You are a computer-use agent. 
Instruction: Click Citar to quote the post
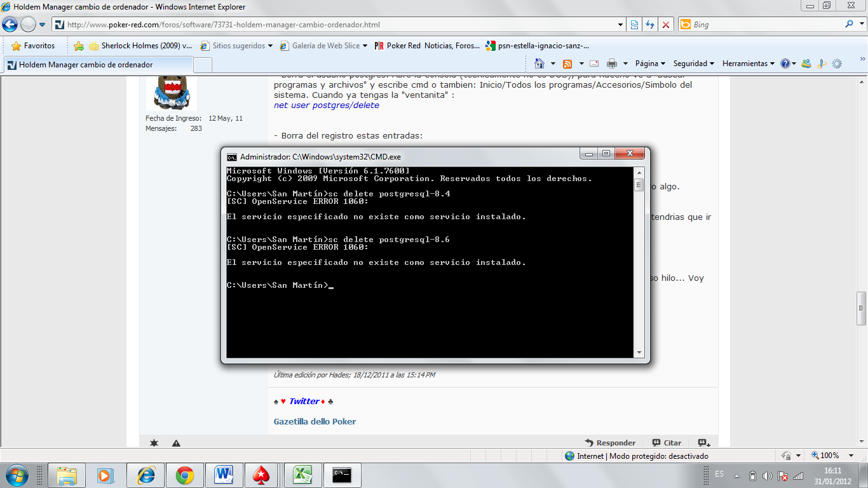(x=667, y=443)
